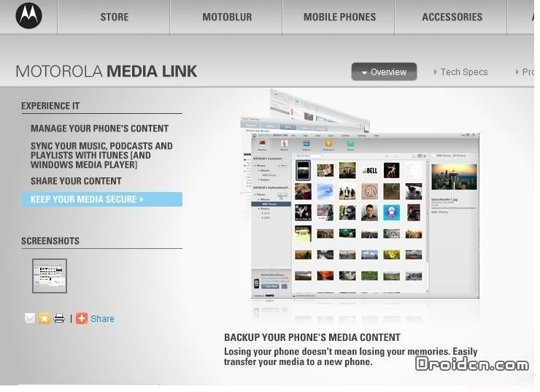
Task: Click the Motorola logo icon
Action: (x=28, y=16)
